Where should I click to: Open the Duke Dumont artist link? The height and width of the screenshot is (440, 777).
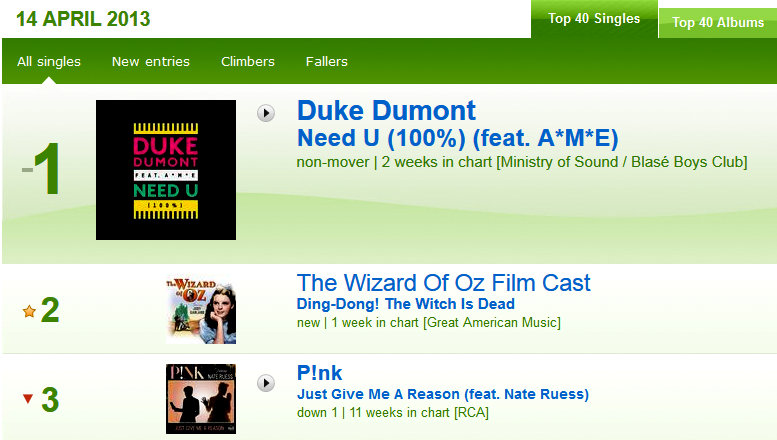click(387, 110)
